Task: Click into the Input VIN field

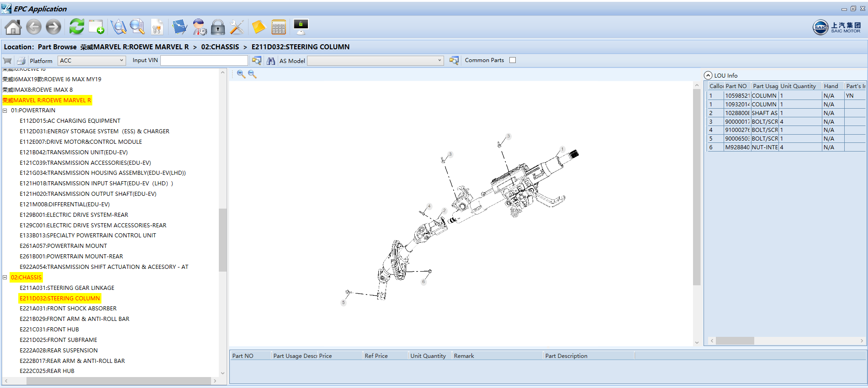Action: (x=204, y=60)
